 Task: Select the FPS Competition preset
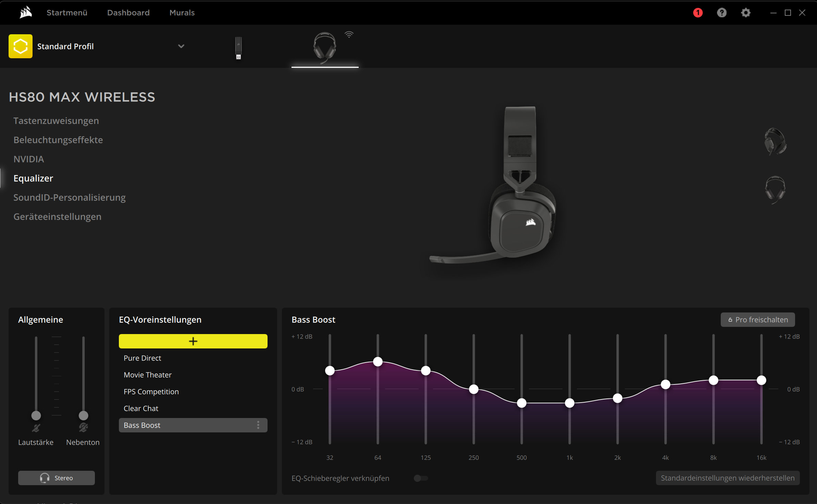point(193,392)
